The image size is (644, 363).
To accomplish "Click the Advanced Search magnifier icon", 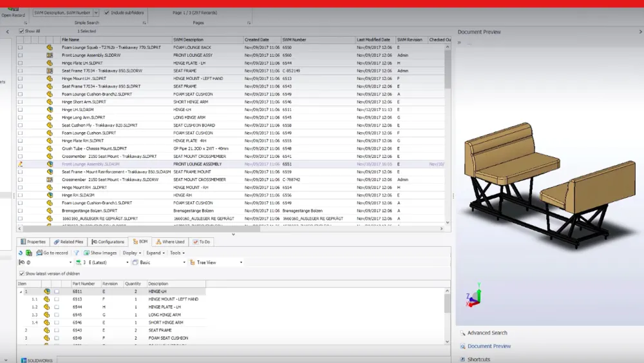I will tap(462, 333).
